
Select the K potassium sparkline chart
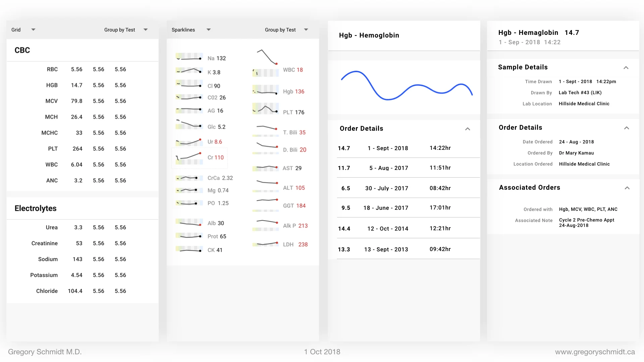click(x=189, y=71)
